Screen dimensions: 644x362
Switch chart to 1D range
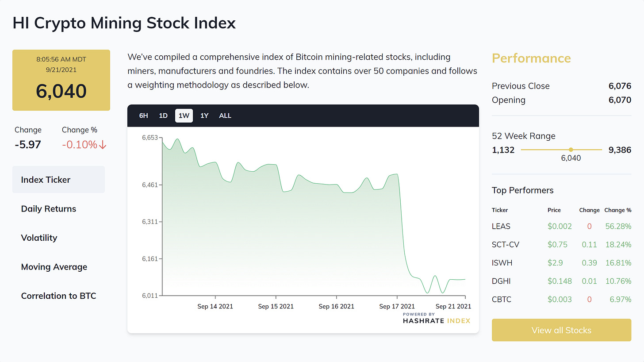(163, 116)
